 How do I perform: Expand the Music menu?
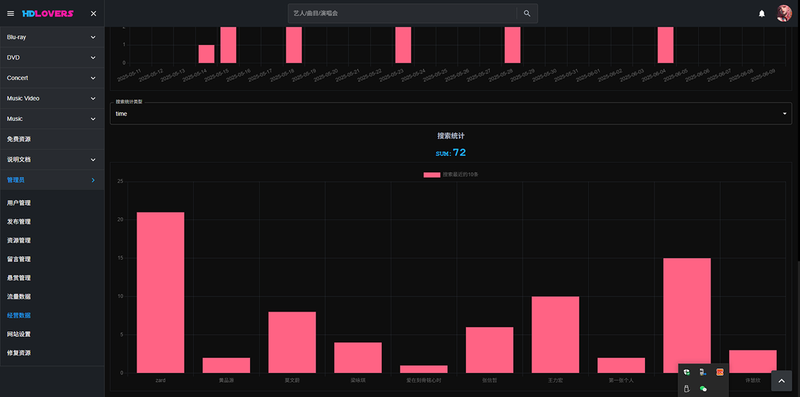(52, 119)
